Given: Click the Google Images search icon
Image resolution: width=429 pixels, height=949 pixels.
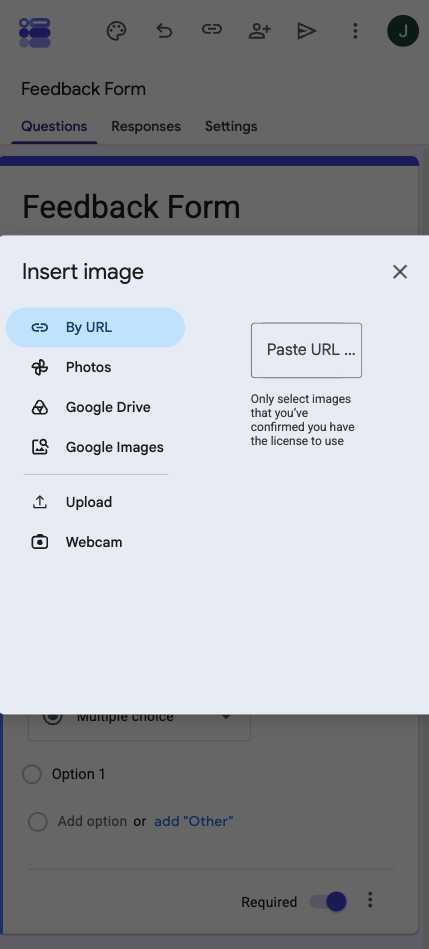Looking at the screenshot, I should [x=40, y=447].
